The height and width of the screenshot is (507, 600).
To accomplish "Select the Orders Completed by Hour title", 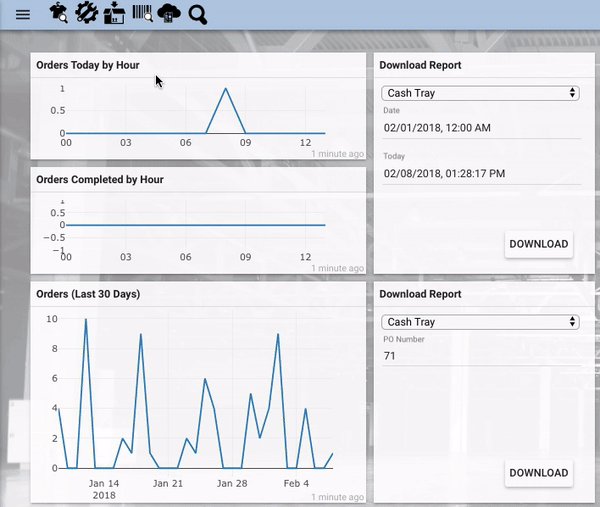I will 100,179.
